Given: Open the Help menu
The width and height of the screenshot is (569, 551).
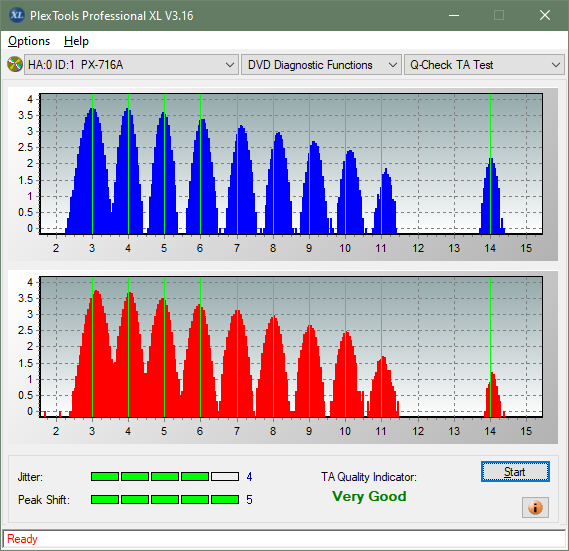Looking at the screenshot, I should [76, 41].
